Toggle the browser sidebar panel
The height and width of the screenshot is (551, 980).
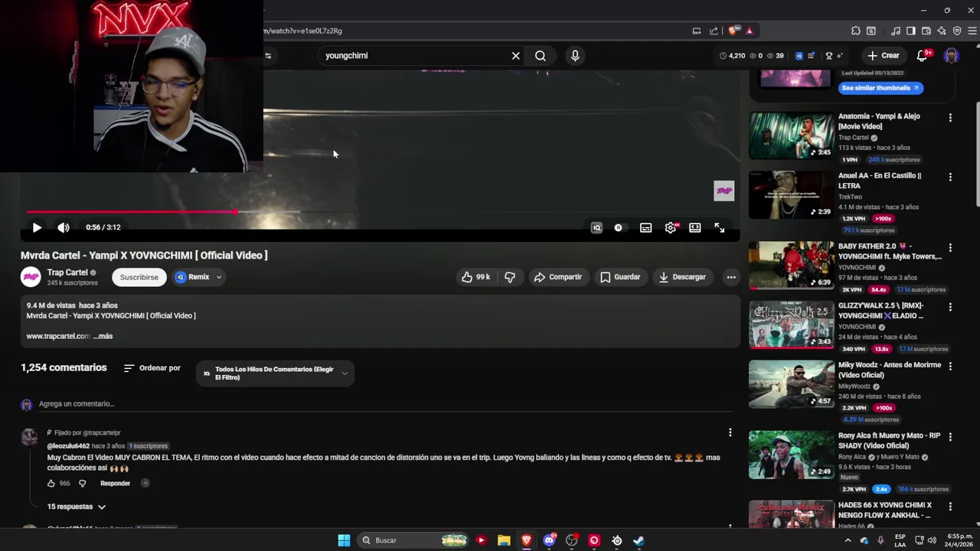pyautogui.click(x=911, y=31)
